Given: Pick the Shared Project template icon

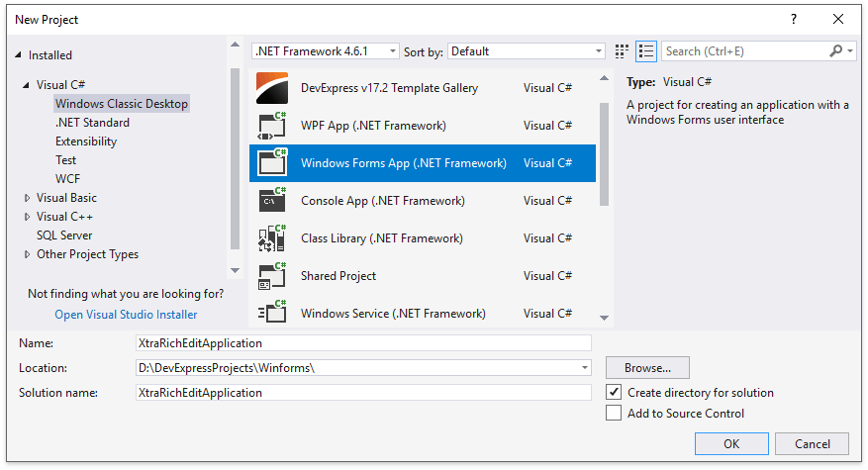Looking at the screenshot, I should click(x=272, y=276).
